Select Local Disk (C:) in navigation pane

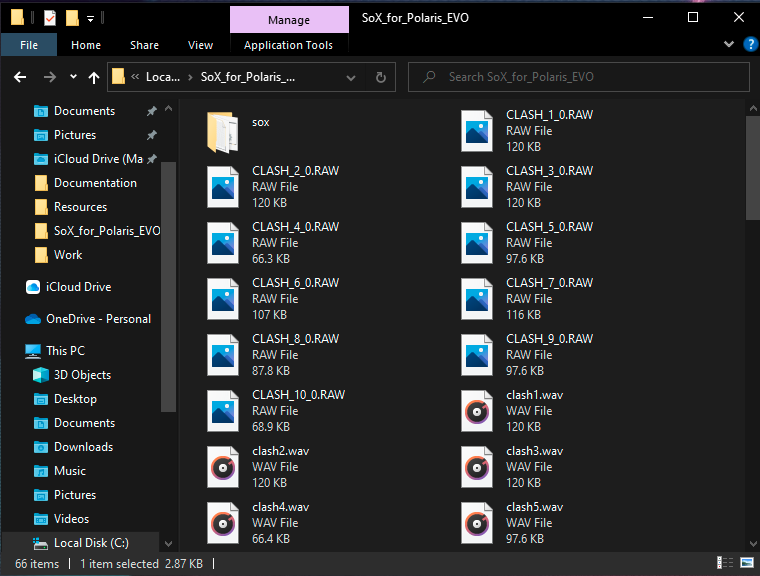point(90,543)
